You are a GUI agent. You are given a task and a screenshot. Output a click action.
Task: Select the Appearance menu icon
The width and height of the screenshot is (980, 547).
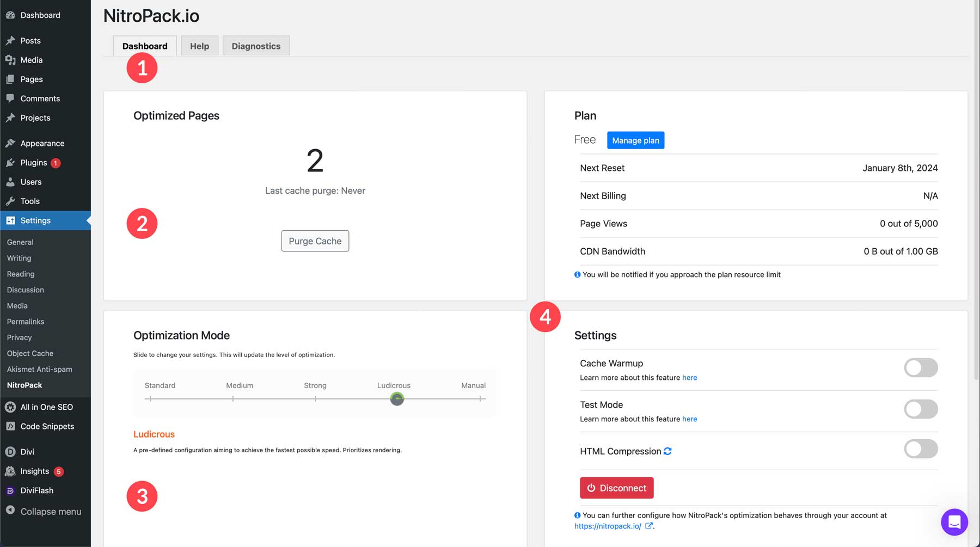(x=11, y=143)
